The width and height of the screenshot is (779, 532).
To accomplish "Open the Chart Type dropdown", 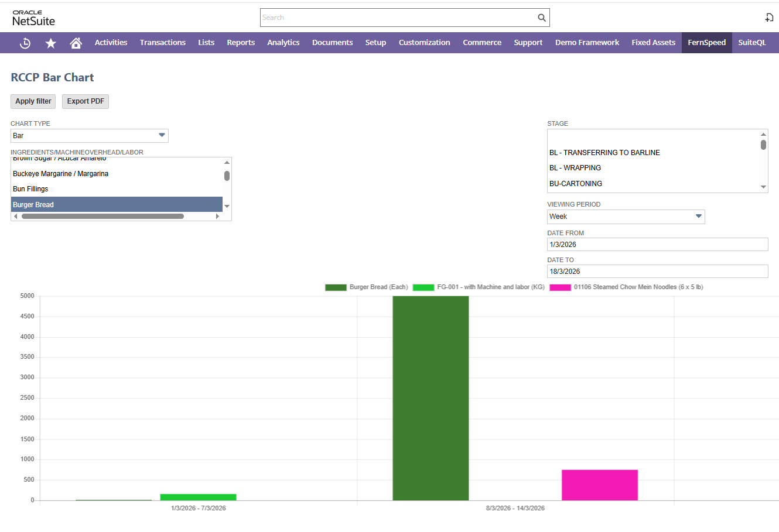I will 90,136.
